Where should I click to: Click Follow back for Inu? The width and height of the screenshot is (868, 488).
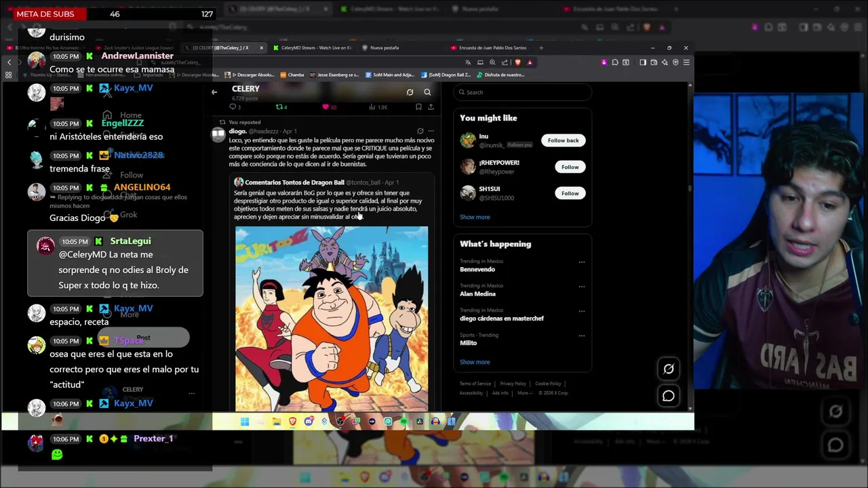564,140
